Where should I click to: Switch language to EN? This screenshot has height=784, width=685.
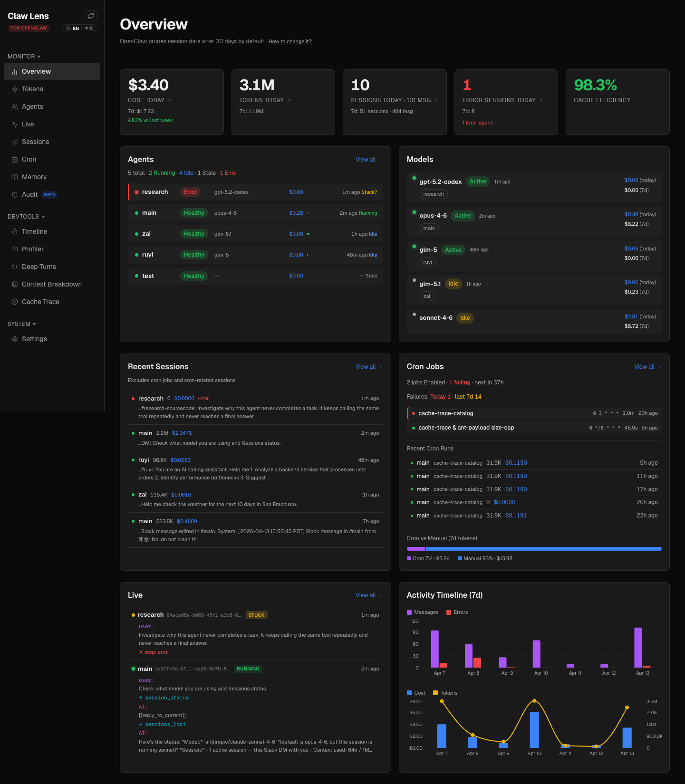coord(76,29)
